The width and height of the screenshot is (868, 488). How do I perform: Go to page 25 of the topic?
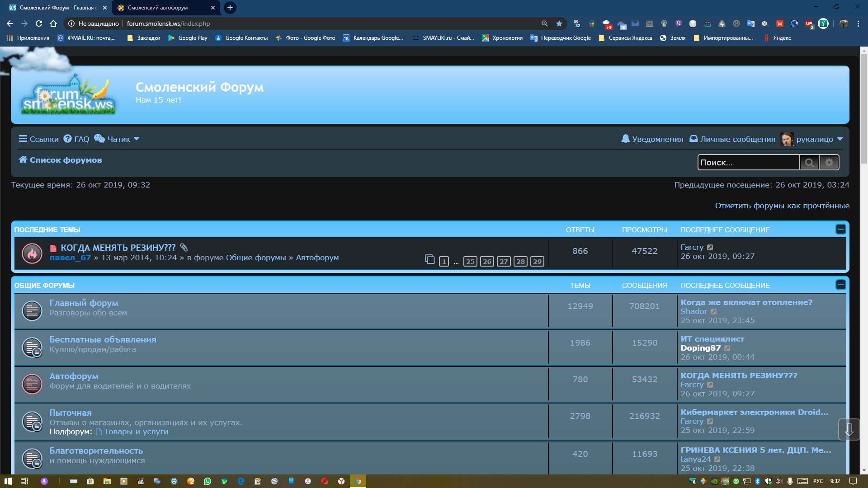[470, 262]
